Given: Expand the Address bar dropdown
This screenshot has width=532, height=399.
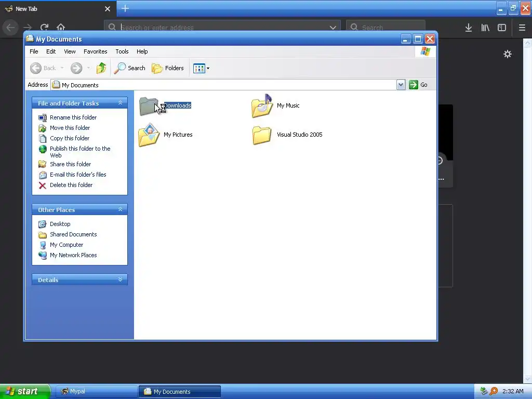Looking at the screenshot, I should pos(401,85).
